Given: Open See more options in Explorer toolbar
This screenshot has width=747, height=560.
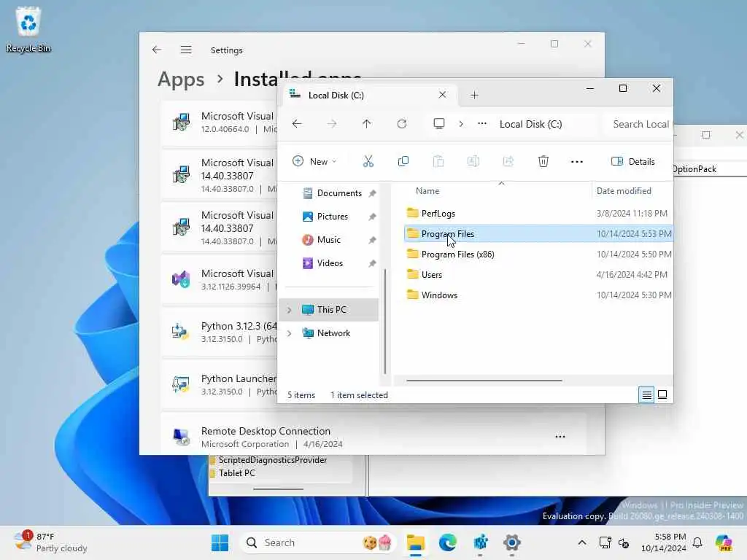Looking at the screenshot, I should pos(577,162).
